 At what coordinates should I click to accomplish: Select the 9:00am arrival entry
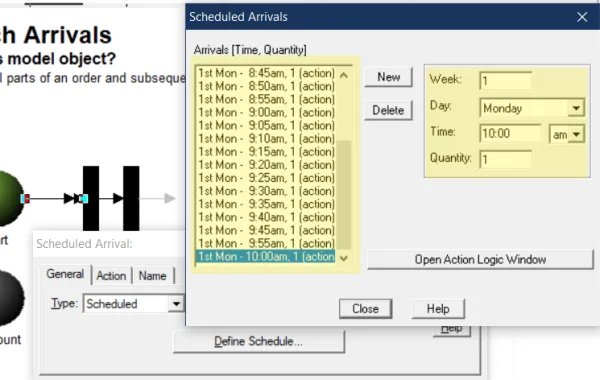pyautogui.click(x=266, y=112)
